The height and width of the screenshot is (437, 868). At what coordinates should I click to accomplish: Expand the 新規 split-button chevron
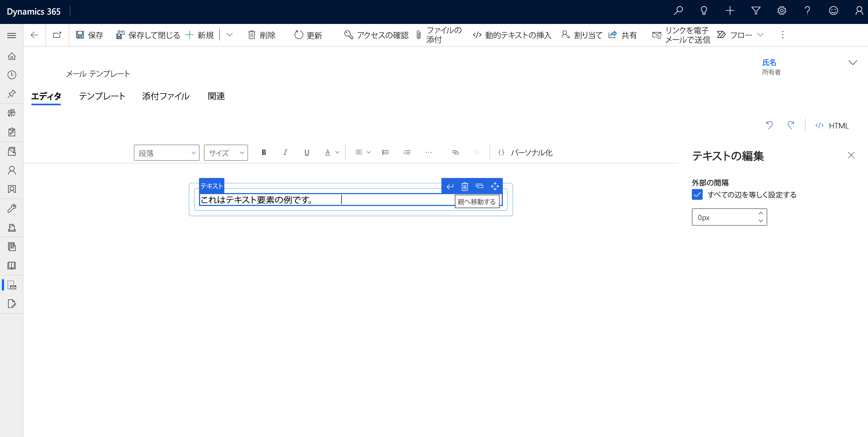click(229, 35)
